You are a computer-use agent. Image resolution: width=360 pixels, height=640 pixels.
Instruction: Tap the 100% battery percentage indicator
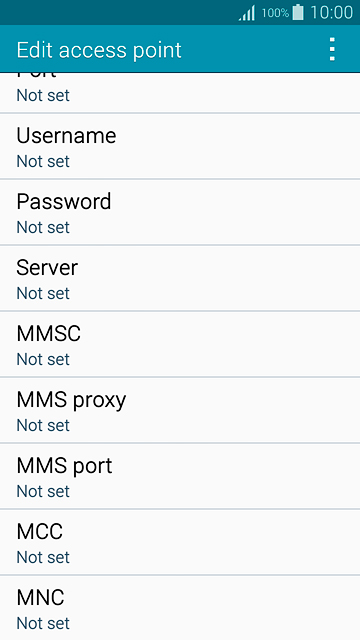pyautogui.click(x=275, y=13)
